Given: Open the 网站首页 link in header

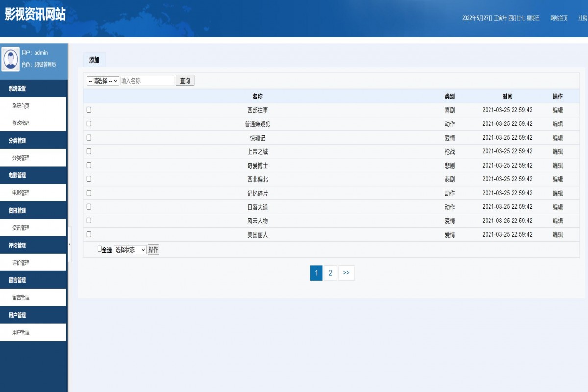Looking at the screenshot, I should [559, 18].
